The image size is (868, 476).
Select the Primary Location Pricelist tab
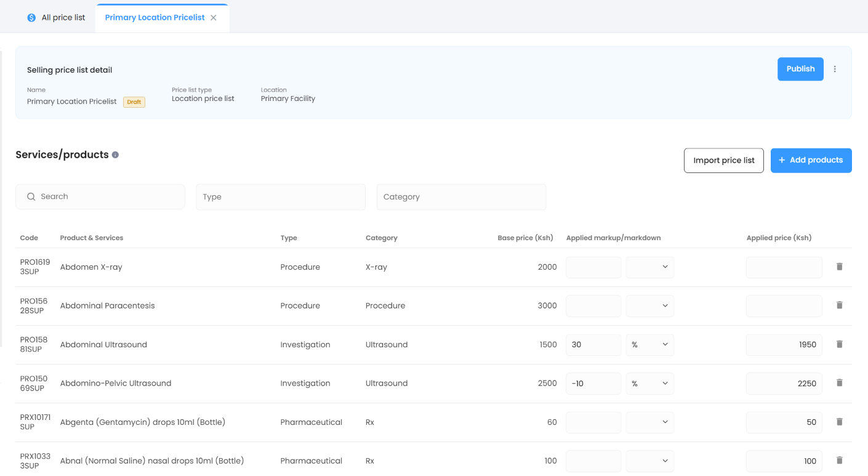[x=155, y=18]
